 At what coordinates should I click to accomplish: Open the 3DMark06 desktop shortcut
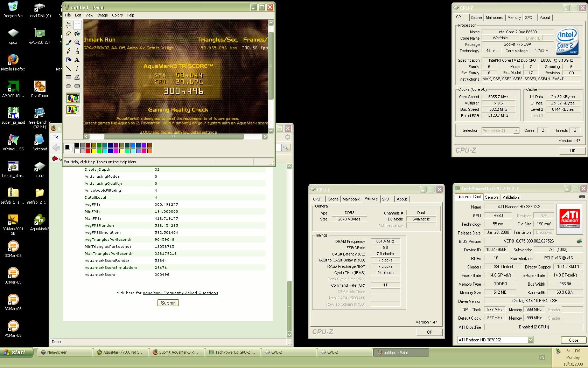[13, 302]
